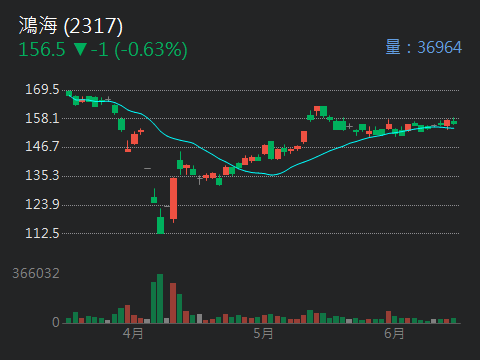
Task: Click the 鴻海 (2317) stock title
Action: pos(71,26)
